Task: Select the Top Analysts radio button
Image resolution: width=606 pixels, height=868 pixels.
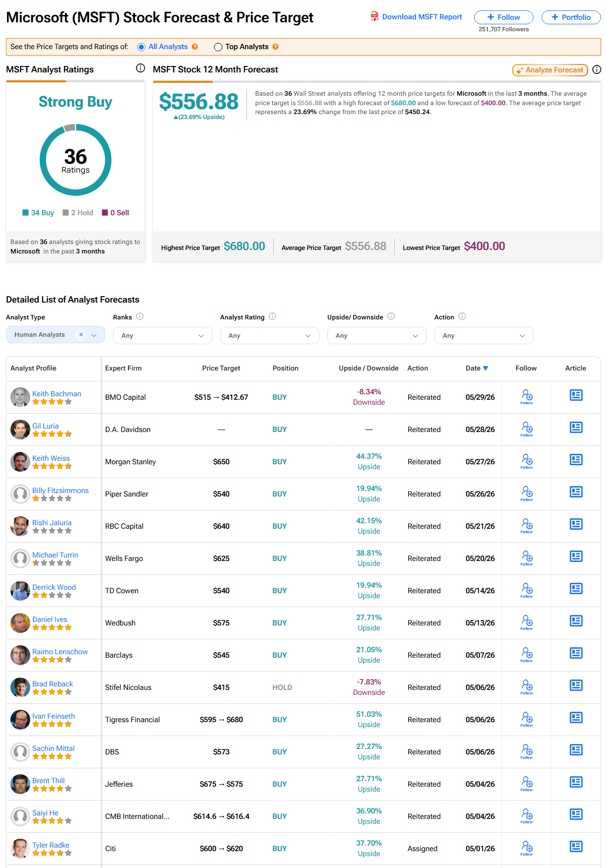Action: 218,47
